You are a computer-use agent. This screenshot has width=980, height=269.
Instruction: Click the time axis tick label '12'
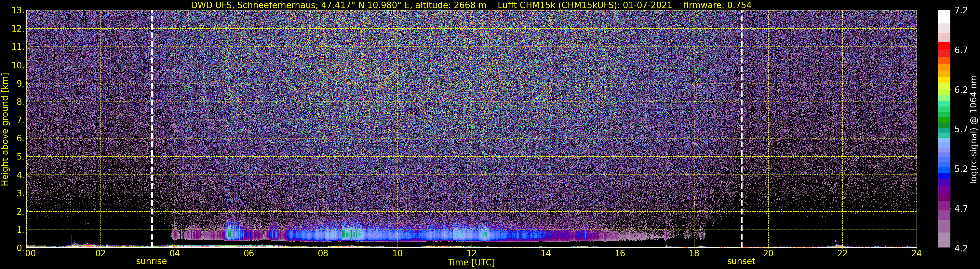pos(471,253)
